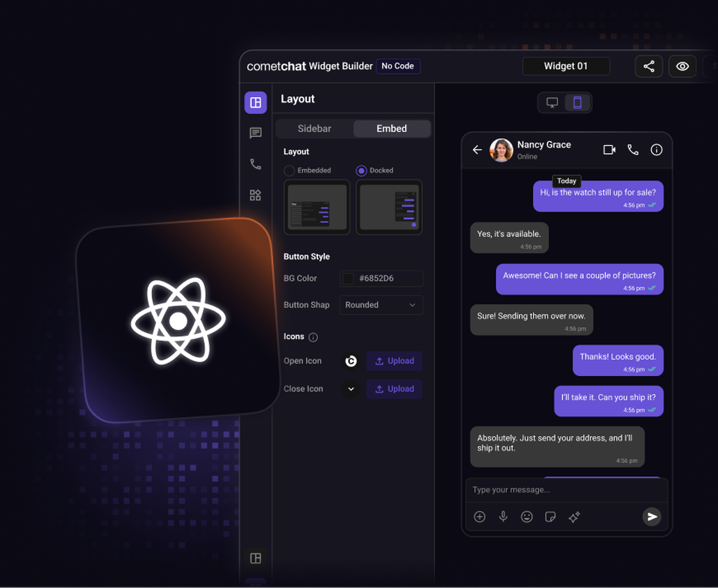Upload a new Close Icon
Viewport: 718px width, 588px height.
pyautogui.click(x=394, y=389)
